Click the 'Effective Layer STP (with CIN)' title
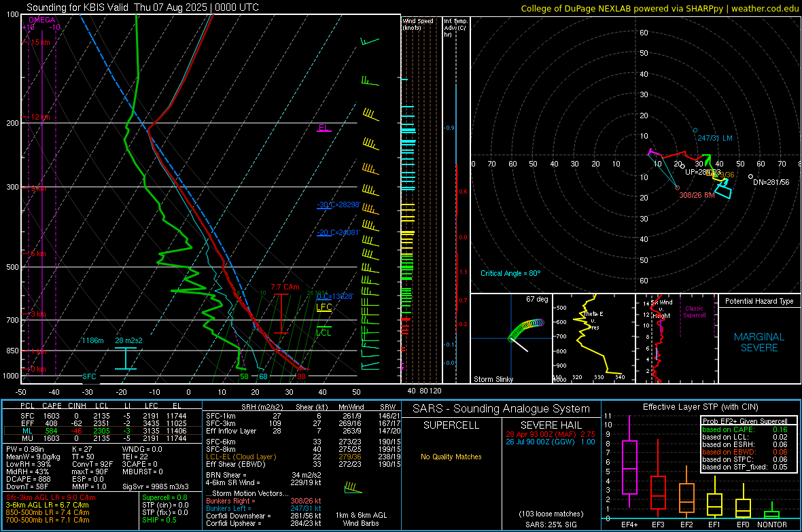Image resolution: width=802 pixels, height=532 pixels. click(x=701, y=407)
